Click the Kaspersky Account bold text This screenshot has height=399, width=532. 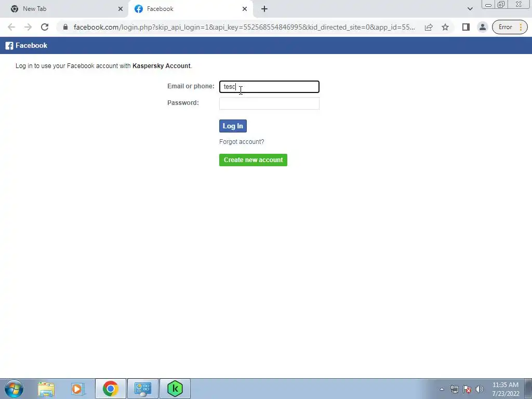pyautogui.click(x=162, y=66)
